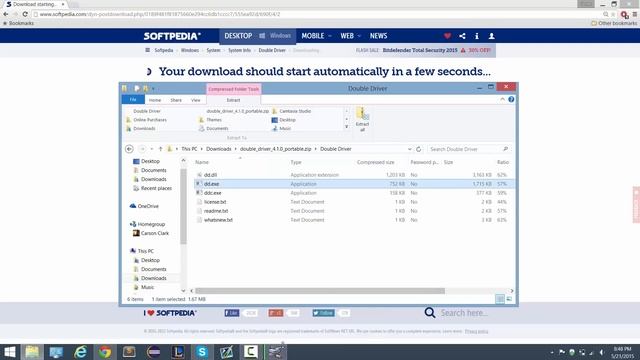
Task: Reload the page in Chrome
Action: (24, 14)
